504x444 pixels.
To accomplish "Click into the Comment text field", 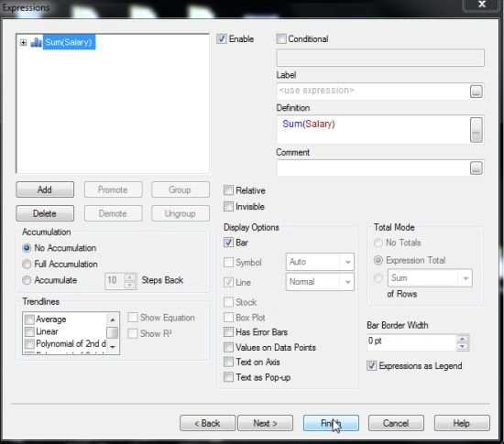I will [373, 168].
